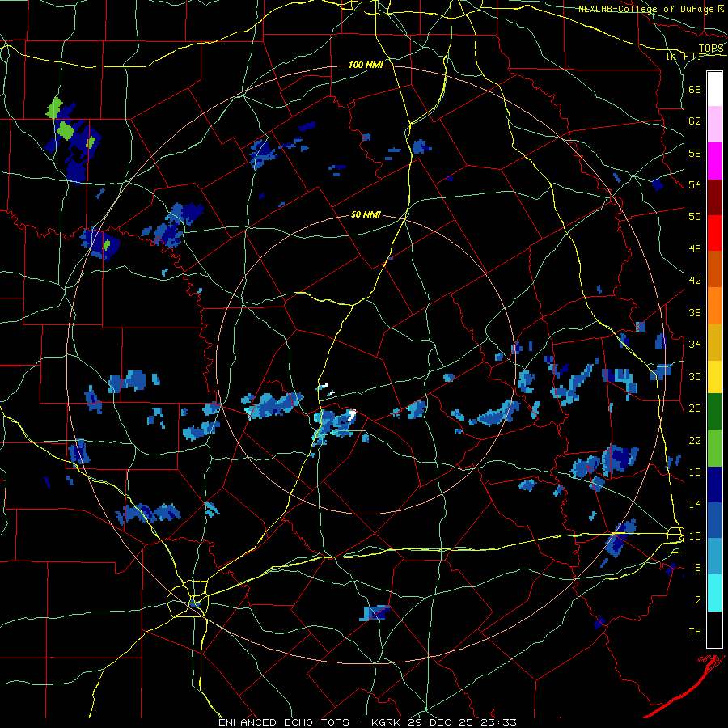
Task: Click the 18 legend value
Action: (695, 472)
